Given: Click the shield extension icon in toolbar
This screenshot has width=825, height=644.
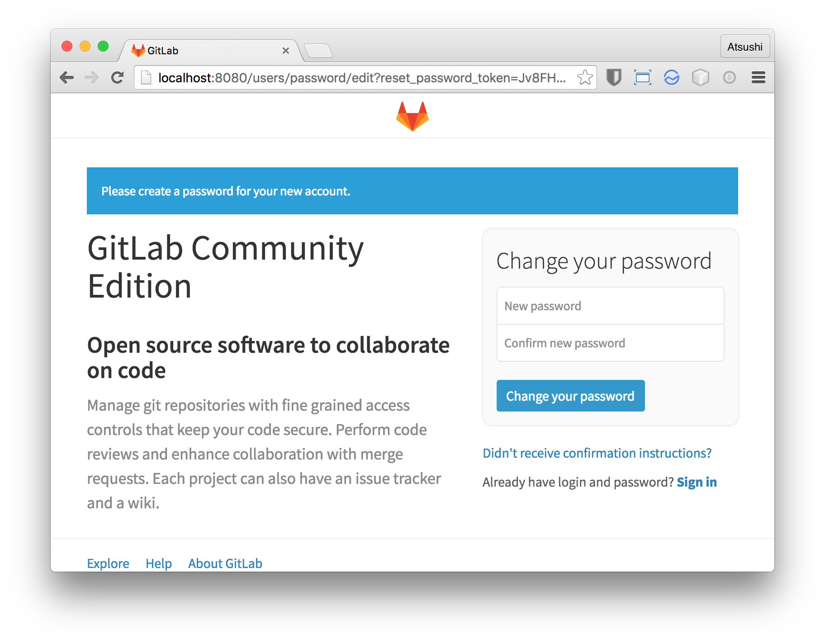Looking at the screenshot, I should pyautogui.click(x=614, y=77).
